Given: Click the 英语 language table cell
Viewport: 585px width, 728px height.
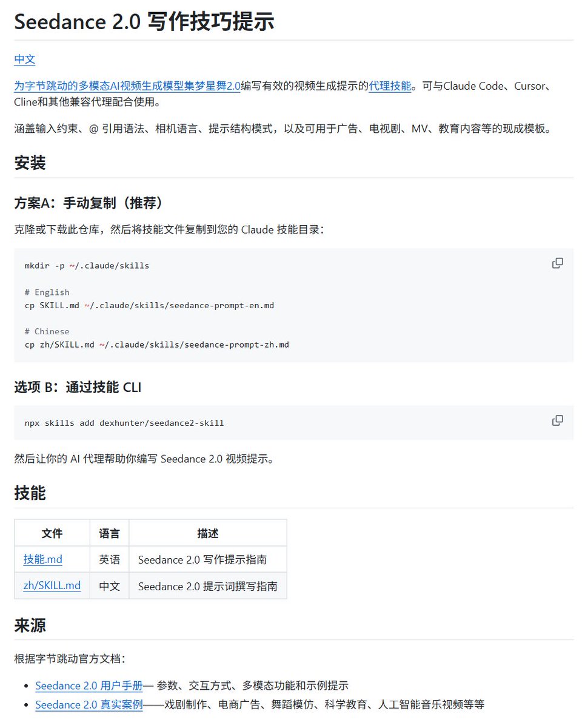Looking at the screenshot, I should [109, 559].
